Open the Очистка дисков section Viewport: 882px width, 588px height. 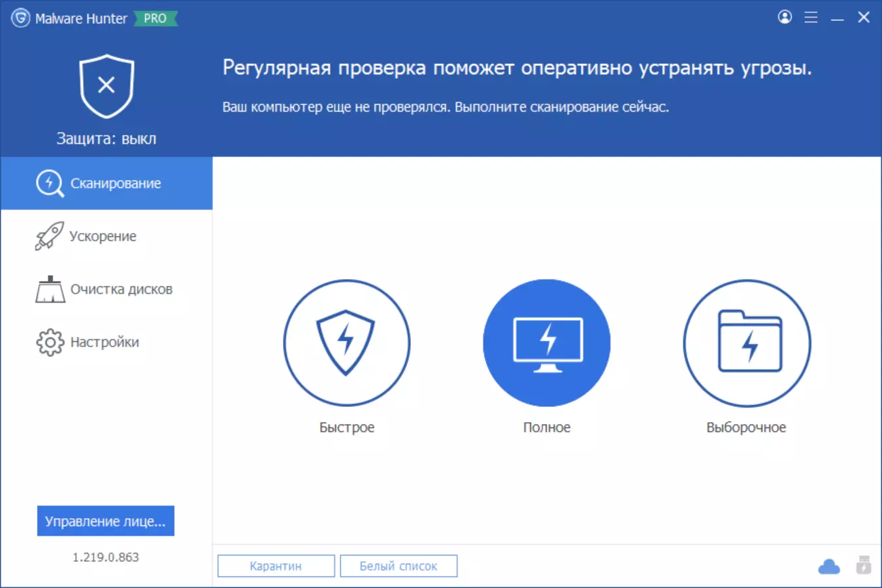pos(106,289)
